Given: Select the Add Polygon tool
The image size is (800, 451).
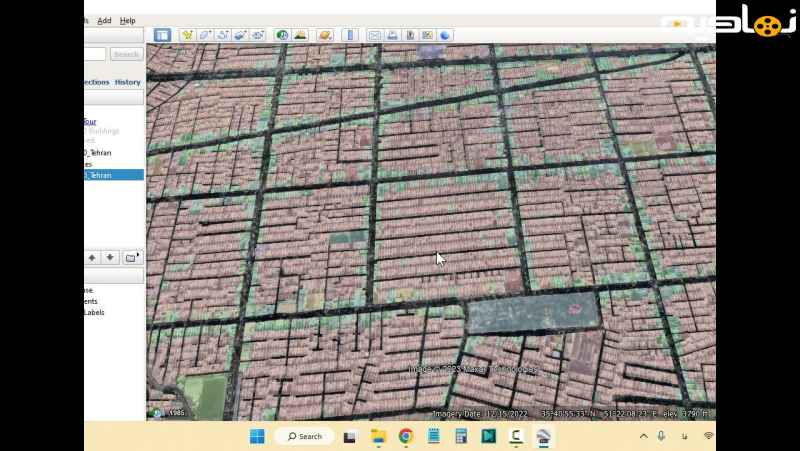Looking at the screenshot, I should point(205,35).
